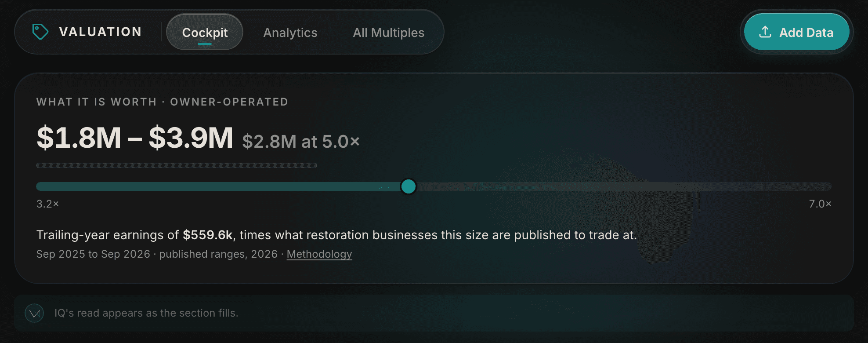Click the Sep 2025 to Sep 2026 date range
868x343 pixels.
93,254
